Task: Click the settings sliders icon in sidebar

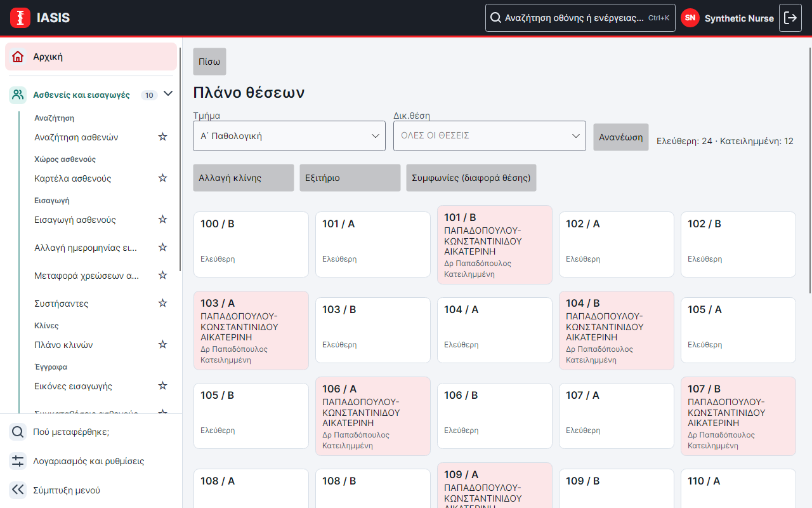Action: click(x=18, y=461)
